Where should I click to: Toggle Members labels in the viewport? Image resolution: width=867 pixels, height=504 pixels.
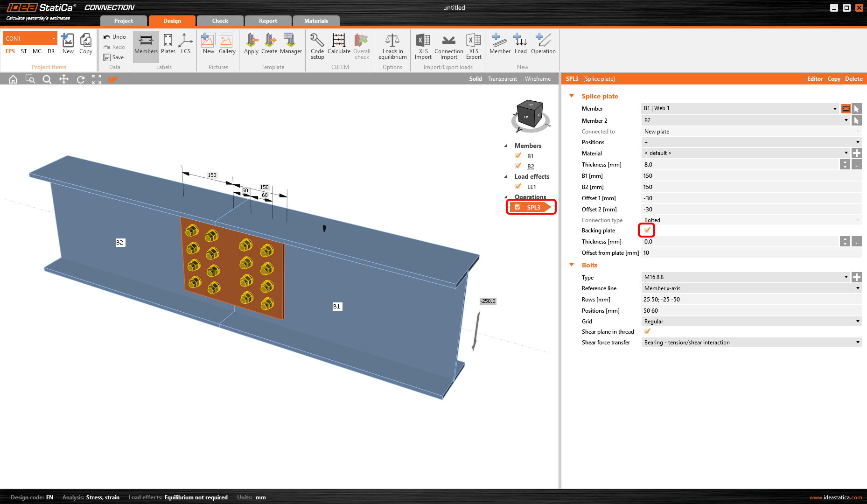(146, 46)
